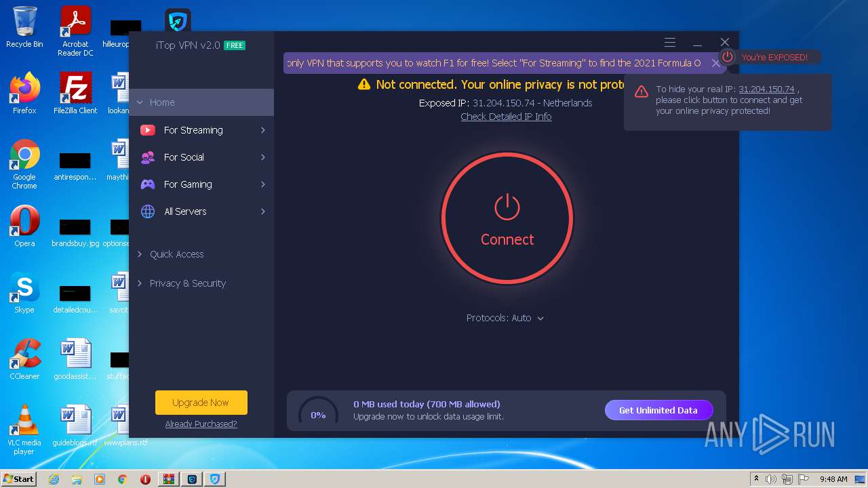Viewport: 868px width, 488px height.
Task: Click the For Social people icon
Action: [148, 157]
